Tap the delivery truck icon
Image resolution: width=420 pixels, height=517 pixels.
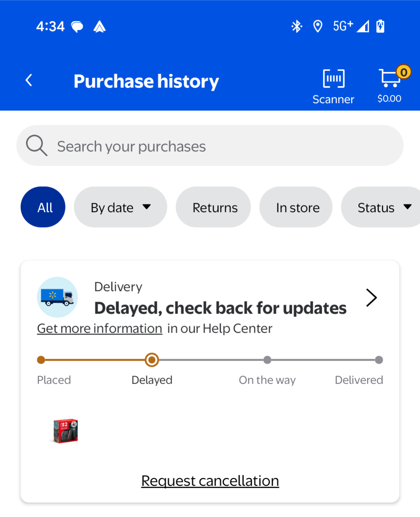coord(57,297)
